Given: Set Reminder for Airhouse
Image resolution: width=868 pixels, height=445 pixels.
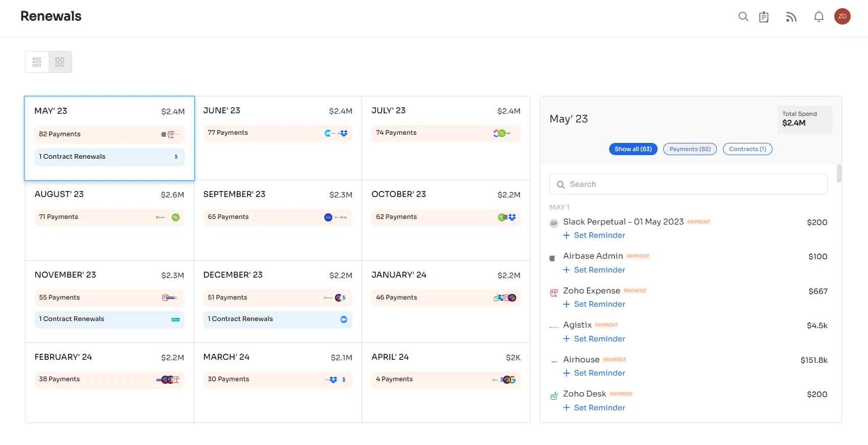Looking at the screenshot, I should click(594, 373).
